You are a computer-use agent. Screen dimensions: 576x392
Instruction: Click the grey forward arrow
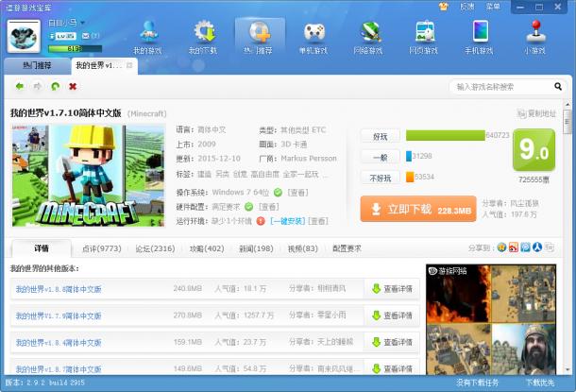(37, 86)
